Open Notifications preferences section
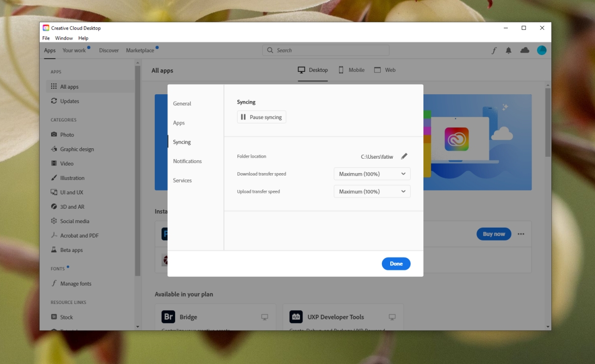This screenshot has height=364, width=595. (x=187, y=161)
